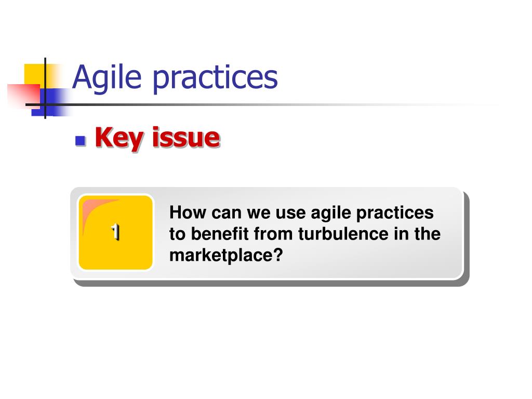
Task: Click the word "turbulence" in the gray box
Action: [343, 234]
